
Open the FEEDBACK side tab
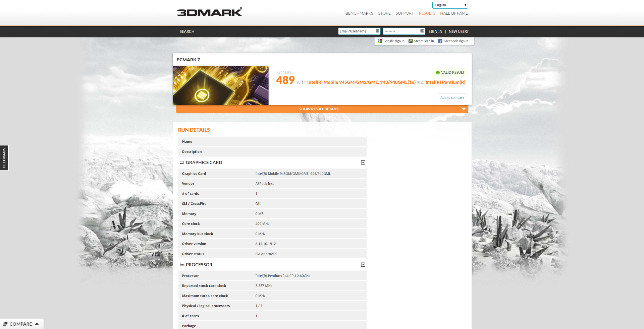point(4,158)
